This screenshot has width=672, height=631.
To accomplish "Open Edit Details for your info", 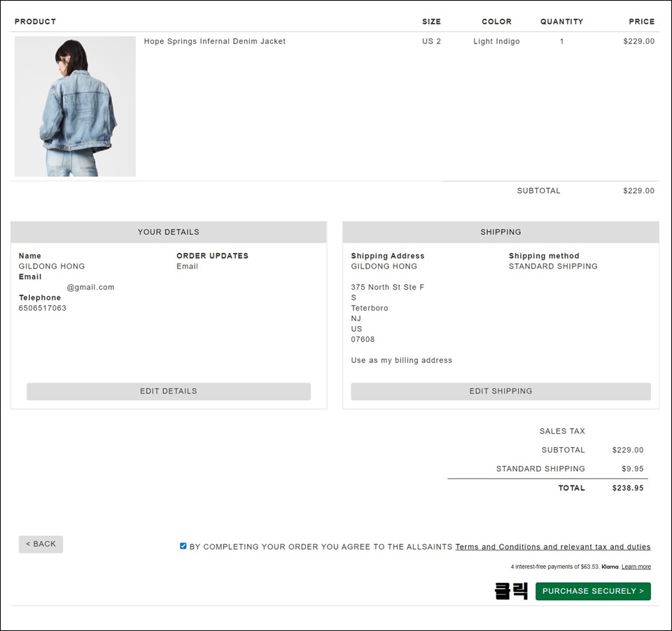I will point(169,391).
